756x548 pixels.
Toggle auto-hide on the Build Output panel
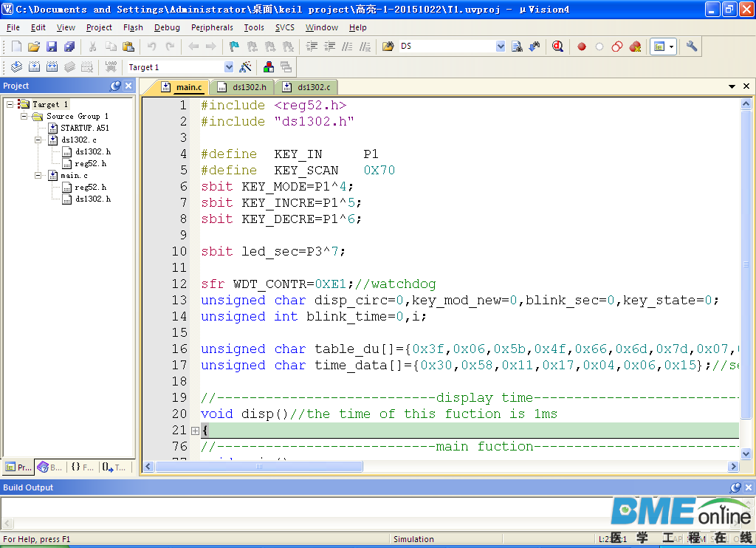[735, 487]
